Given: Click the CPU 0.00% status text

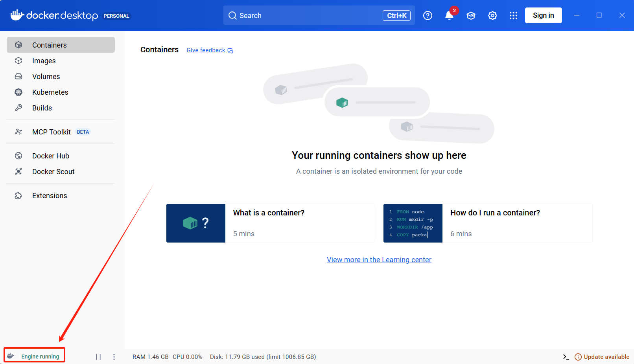Looking at the screenshot, I should click(x=188, y=357).
